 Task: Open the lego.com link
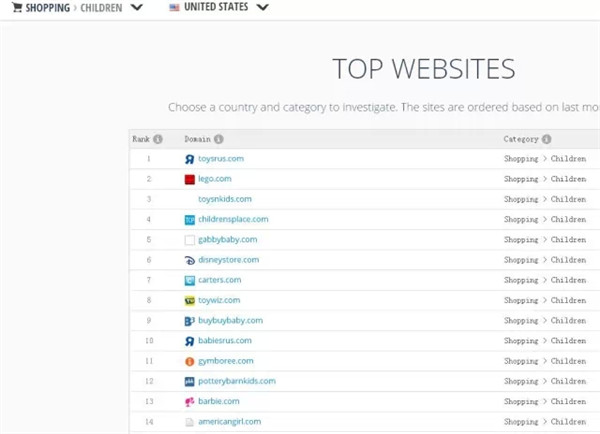coord(215,179)
